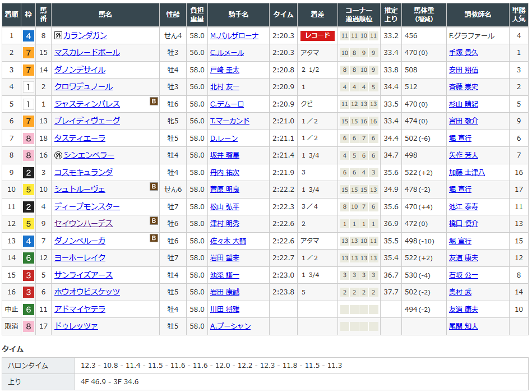
Task: Open jockey A.プーシャン link
Action: tap(230, 326)
